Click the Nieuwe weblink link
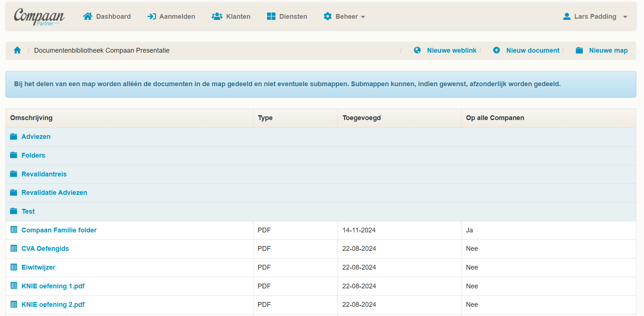 coord(451,50)
